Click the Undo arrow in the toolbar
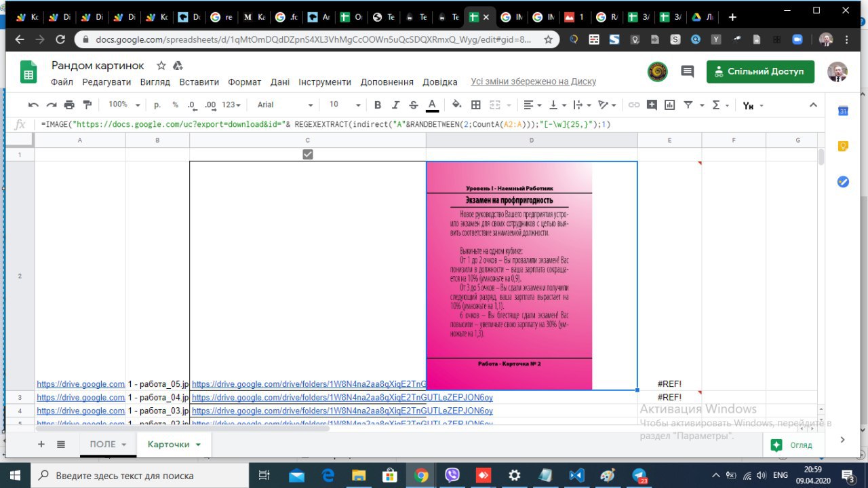This screenshot has width=868, height=488. pos(33,105)
